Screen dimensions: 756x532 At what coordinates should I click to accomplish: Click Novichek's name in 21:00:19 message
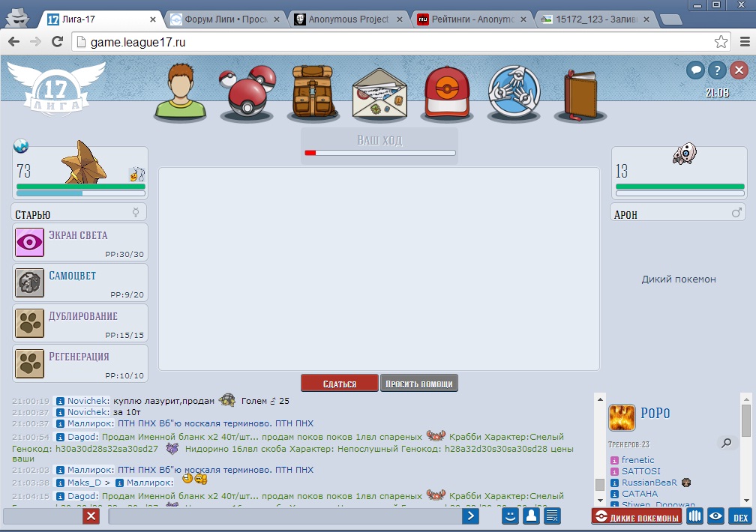(x=88, y=401)
